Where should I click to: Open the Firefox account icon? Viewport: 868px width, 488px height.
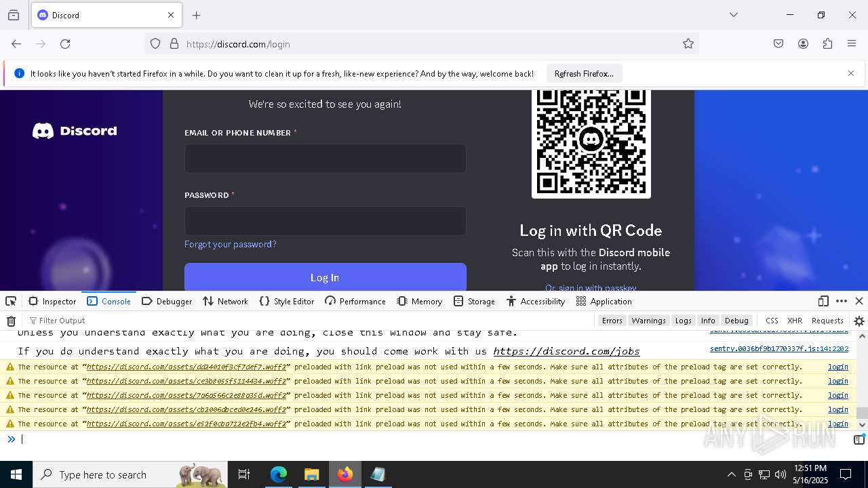tap(803, 44)
